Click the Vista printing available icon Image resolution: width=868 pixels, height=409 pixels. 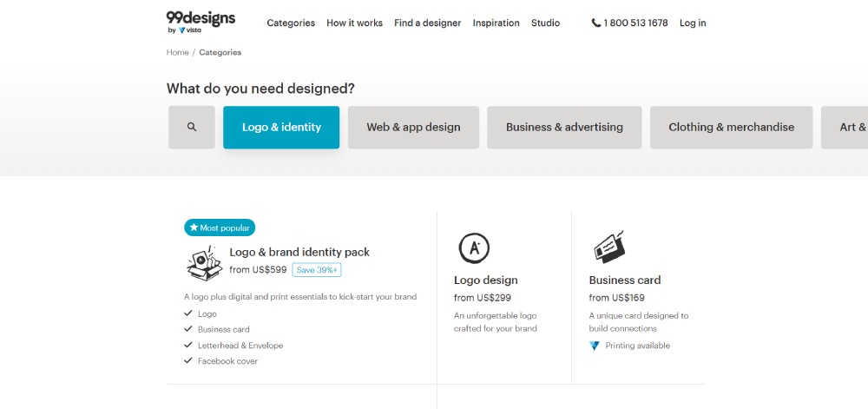[595, 346]
